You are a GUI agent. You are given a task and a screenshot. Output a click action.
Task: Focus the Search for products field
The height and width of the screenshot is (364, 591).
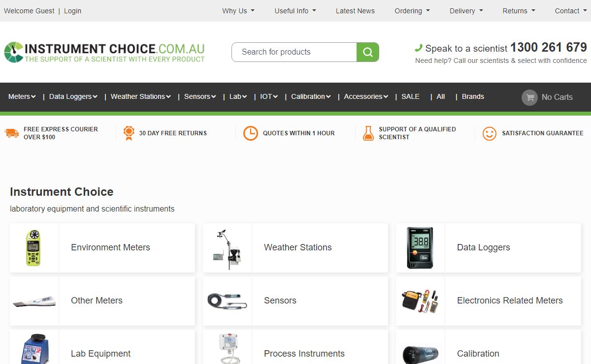pos(295,52)
